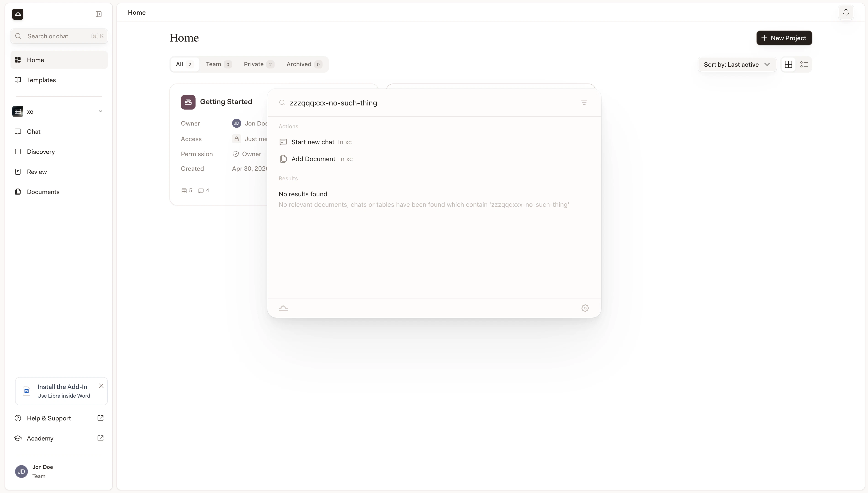868x493 pixels.
Task: Open Academy link
Action: [59, 438]
